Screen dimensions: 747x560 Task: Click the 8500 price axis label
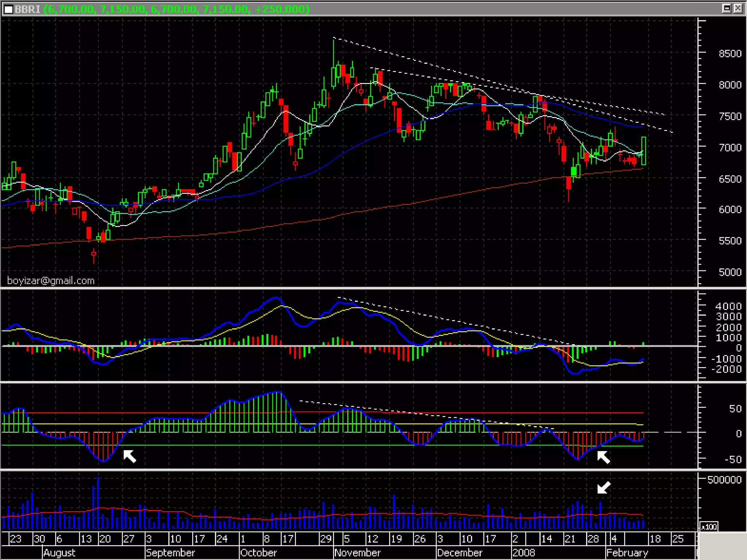(x=730, y=54)
